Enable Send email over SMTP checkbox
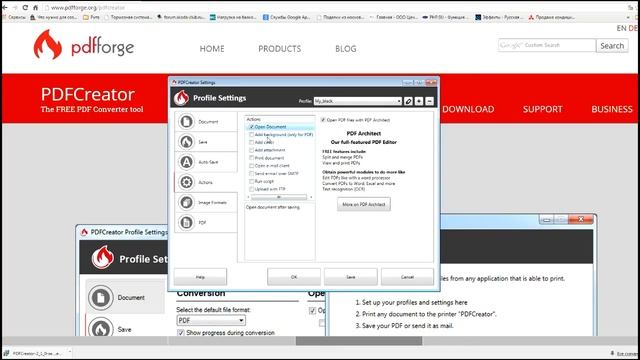 [251, 173]
